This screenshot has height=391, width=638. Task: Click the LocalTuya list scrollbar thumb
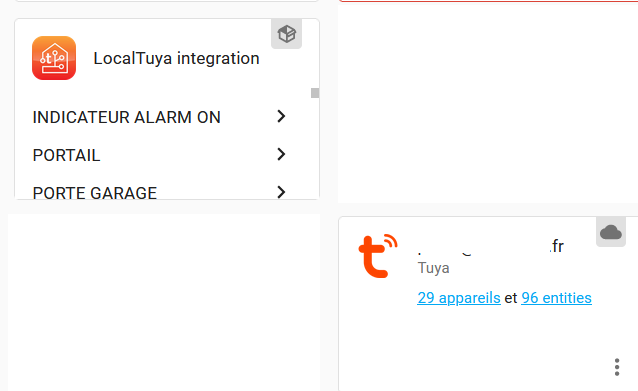(315, 93)
